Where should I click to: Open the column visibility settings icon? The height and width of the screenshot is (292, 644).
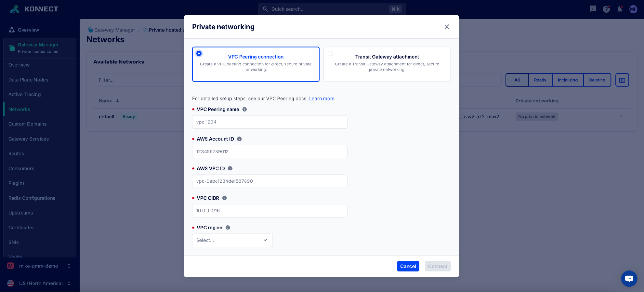622,80
